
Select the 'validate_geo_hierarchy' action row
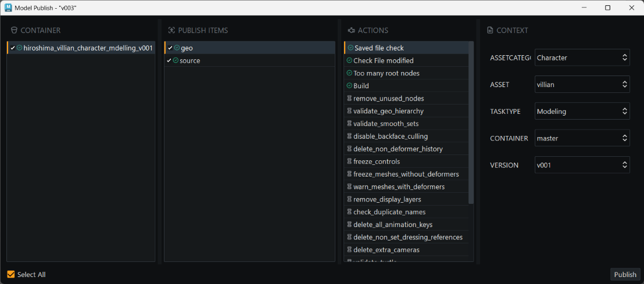click(x=406, y=112)
